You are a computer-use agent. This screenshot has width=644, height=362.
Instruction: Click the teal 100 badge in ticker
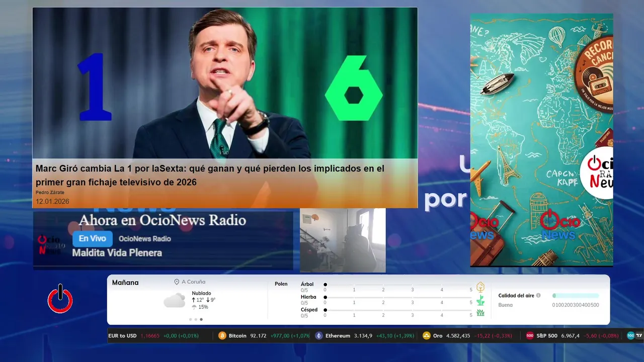point(631,336)
